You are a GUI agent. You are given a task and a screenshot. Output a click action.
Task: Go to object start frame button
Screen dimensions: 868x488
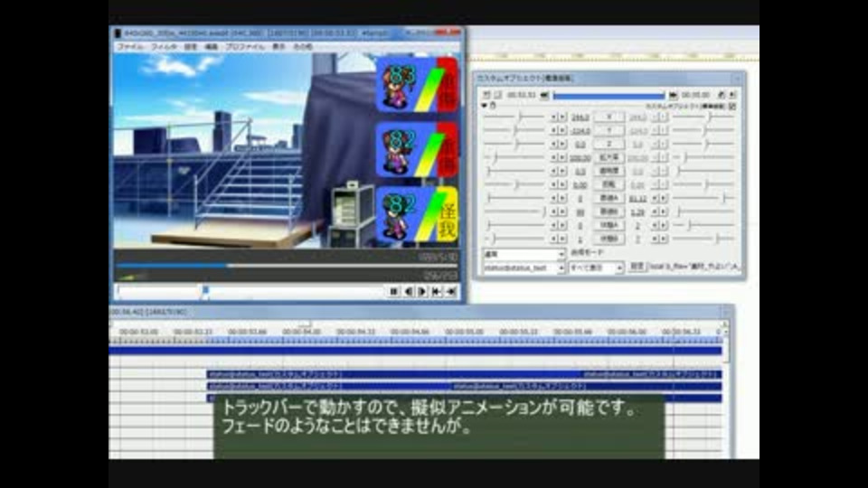click(544, 96)
